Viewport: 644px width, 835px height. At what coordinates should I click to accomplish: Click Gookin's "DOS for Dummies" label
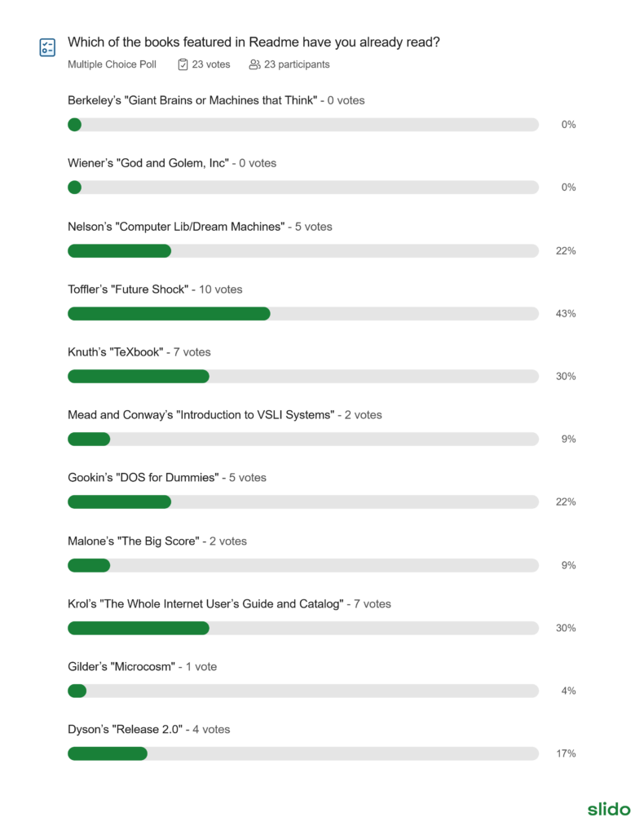click(143, 478)
